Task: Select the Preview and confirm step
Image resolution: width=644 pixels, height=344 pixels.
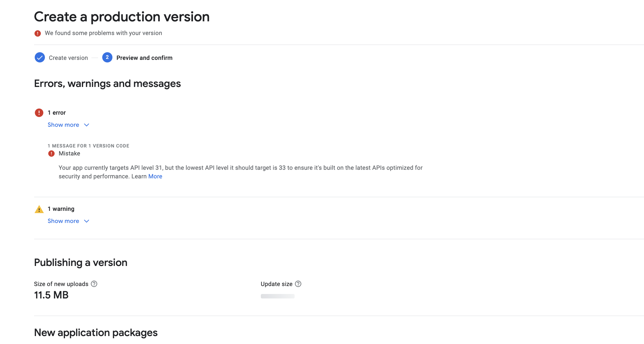Action: click(144, 58)
